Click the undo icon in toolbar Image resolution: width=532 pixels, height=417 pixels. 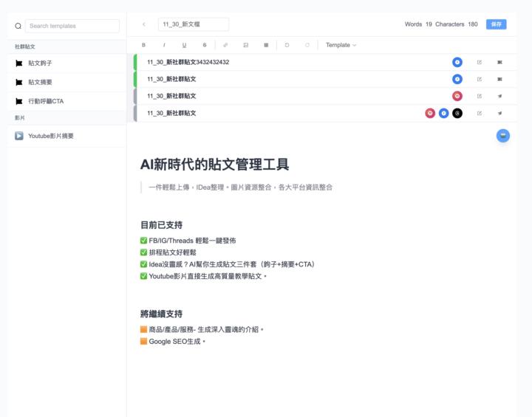tap(287, 45)
